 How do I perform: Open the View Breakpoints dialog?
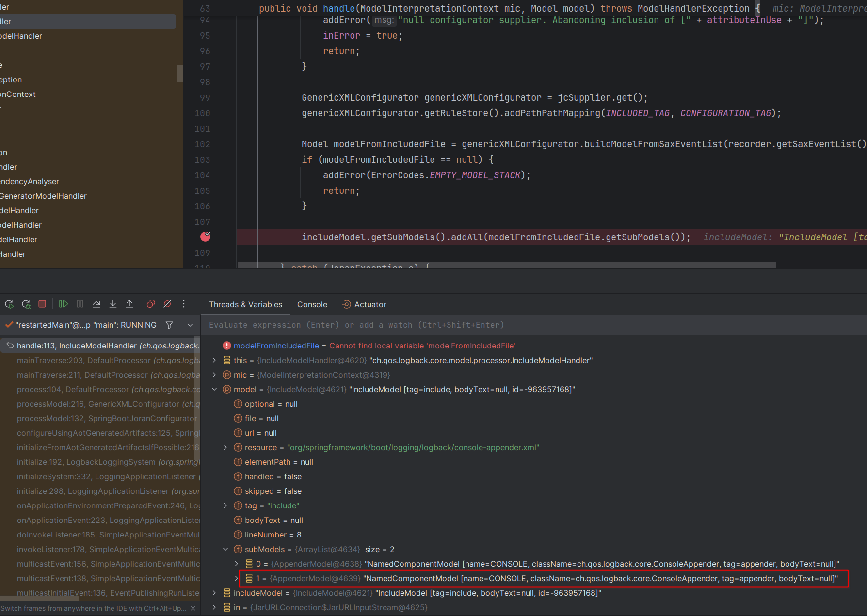coord(151,304)
